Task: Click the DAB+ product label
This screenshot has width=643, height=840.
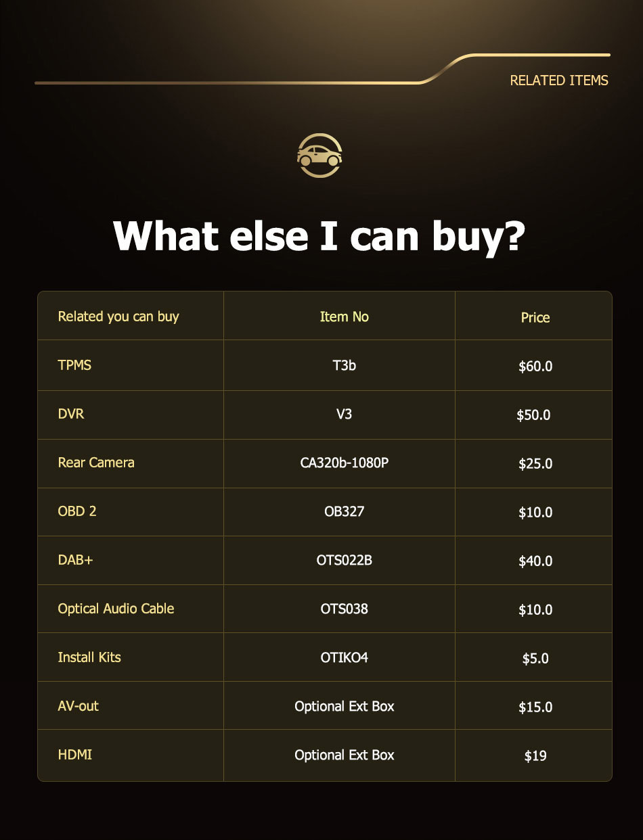Action: click(75, 560)
